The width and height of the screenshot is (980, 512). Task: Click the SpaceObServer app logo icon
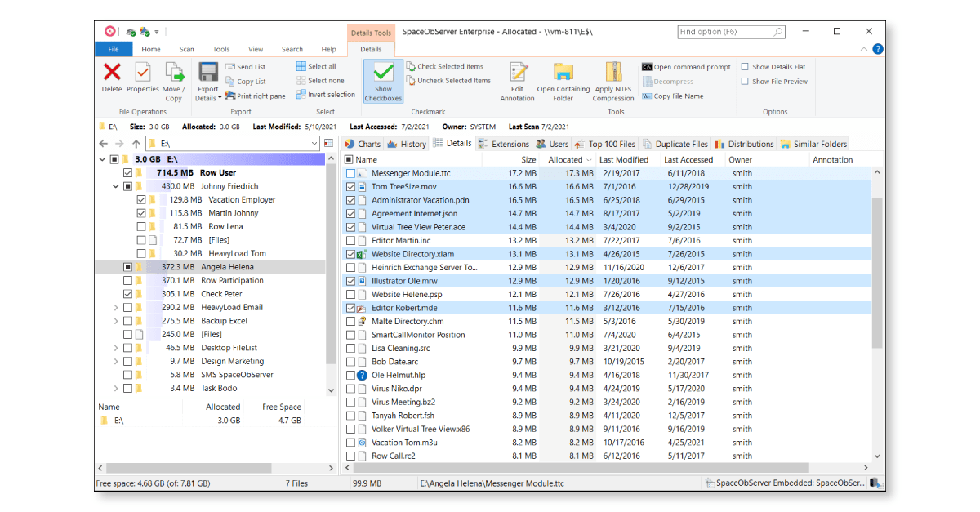(109, 31)
